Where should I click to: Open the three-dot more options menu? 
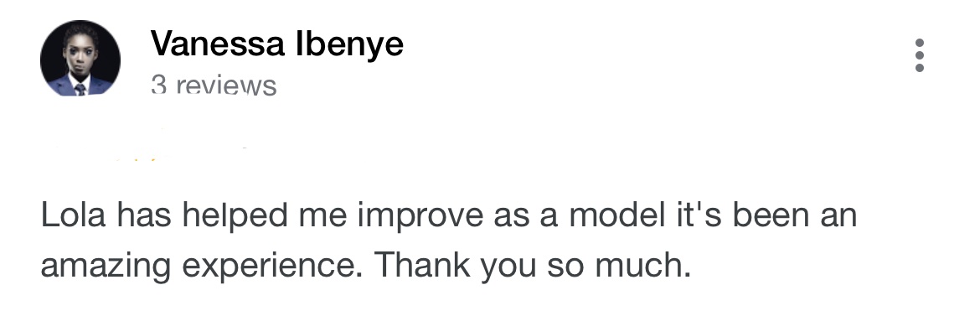point(920,55)
